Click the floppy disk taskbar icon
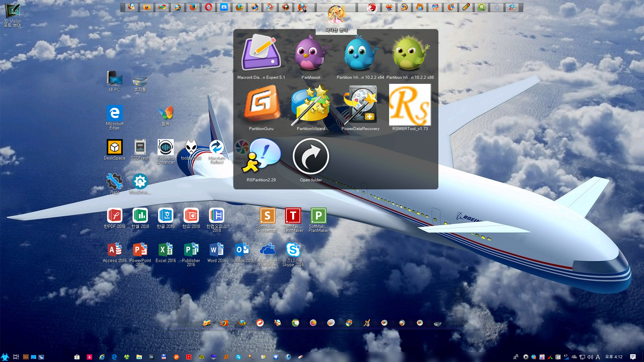This screenshot has width=644, height=362. [x=164, y=357]
